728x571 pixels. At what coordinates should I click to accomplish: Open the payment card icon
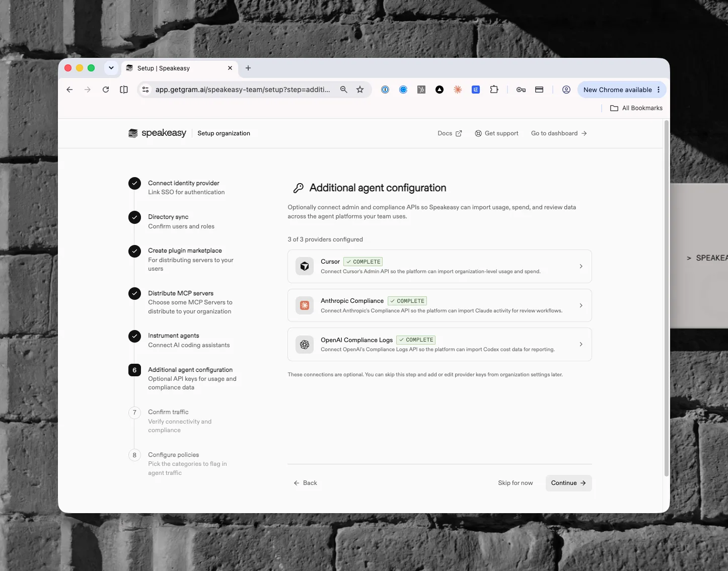(539, 90)
